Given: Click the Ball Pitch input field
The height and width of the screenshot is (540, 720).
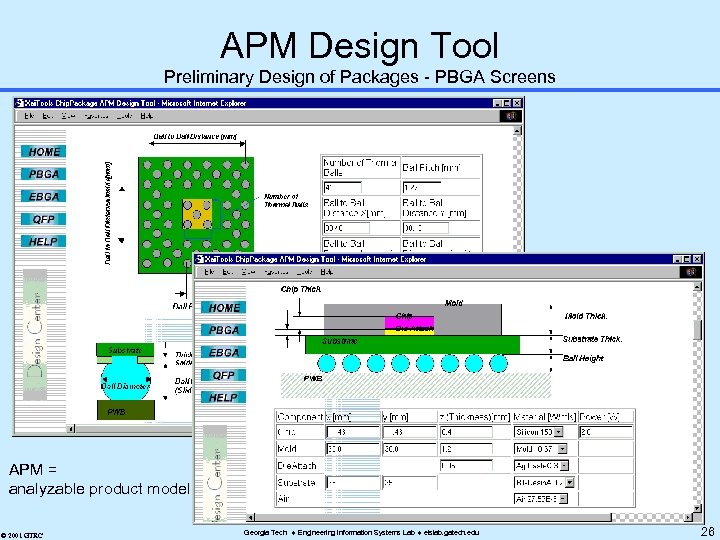Looking at the screenshot, I should coord(422,187).
